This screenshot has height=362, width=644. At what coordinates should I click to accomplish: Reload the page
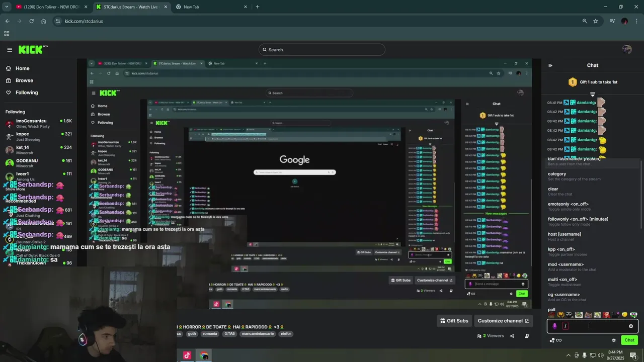click(31, 21)
